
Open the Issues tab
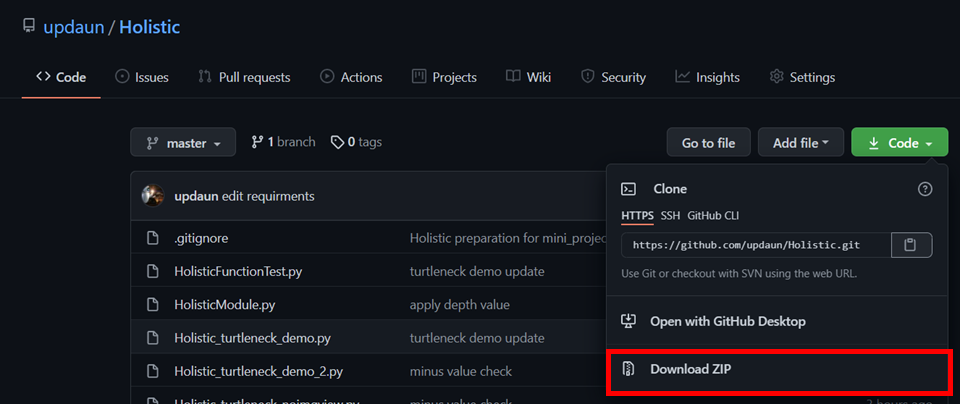[142, 77]
